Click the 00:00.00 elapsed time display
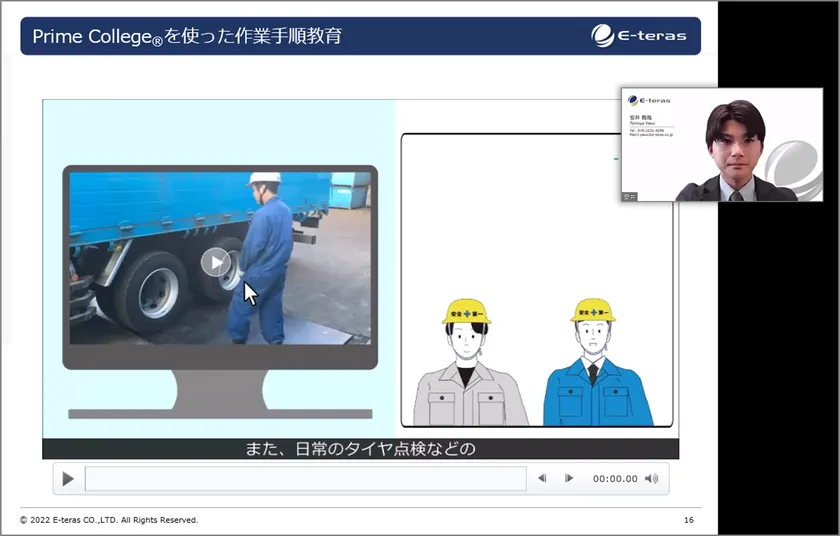840x536 pixels. point(615,479)
